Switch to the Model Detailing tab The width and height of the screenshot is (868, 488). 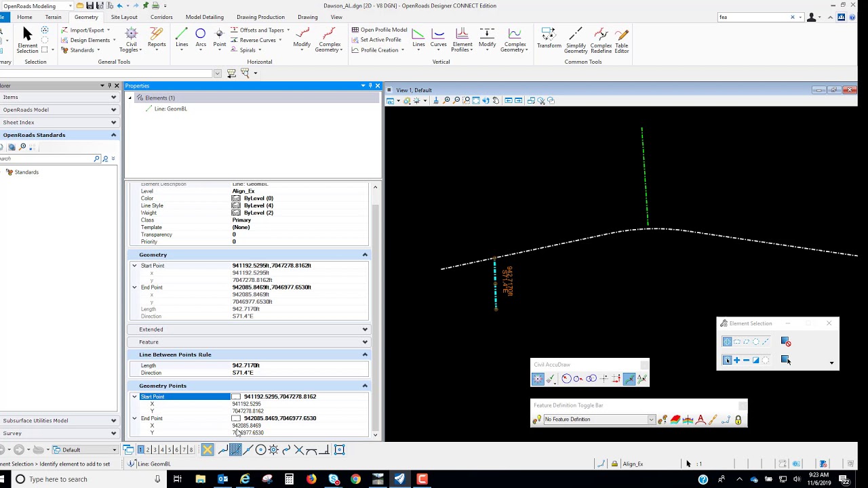[x=204, y=17]
